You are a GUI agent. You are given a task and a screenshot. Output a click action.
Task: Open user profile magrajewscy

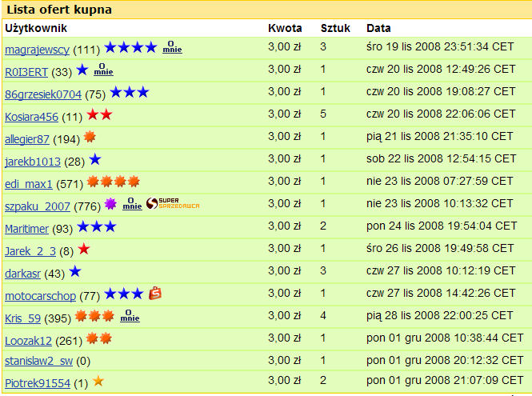click(x=37, y=50)
